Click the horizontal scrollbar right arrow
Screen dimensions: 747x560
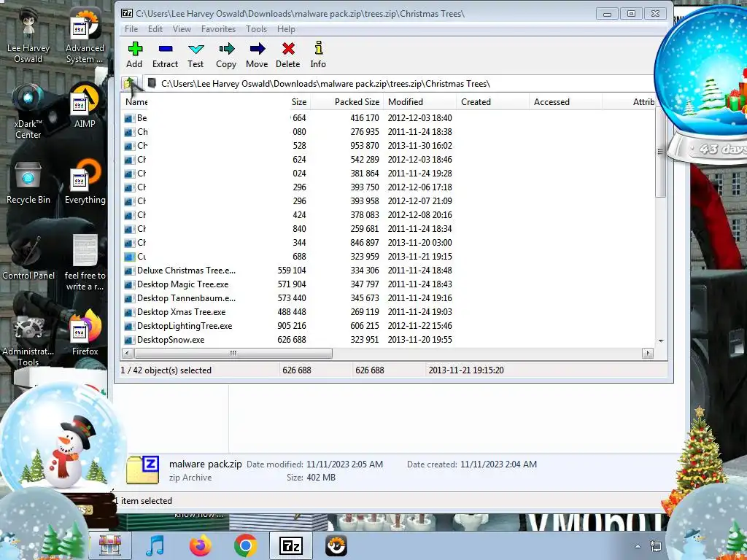(648, 354)
